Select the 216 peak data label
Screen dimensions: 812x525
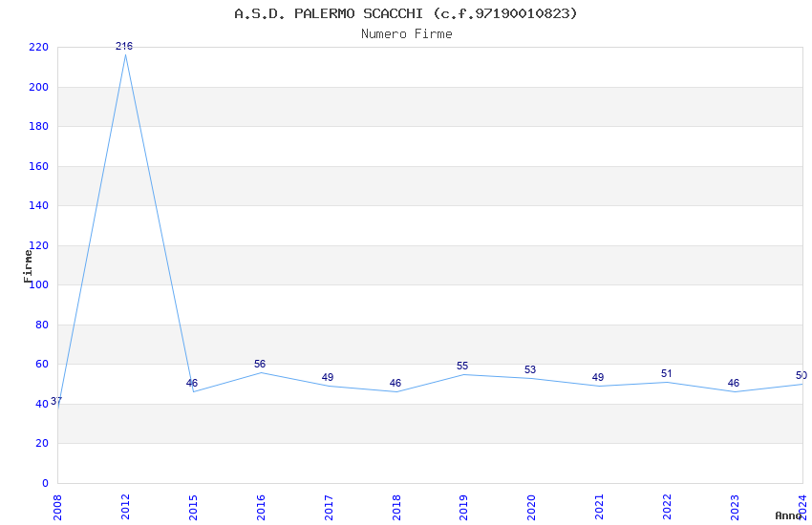point(124,46)
